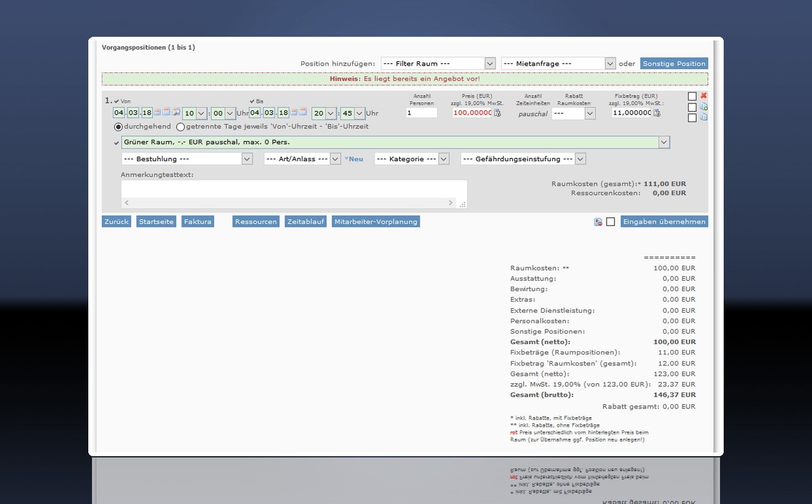This screenshot has width=812, height=504.
Task: Click 'Hinweis: Es liegt bereits ein Angebot vor!' notice
Action: pos(405,78)
